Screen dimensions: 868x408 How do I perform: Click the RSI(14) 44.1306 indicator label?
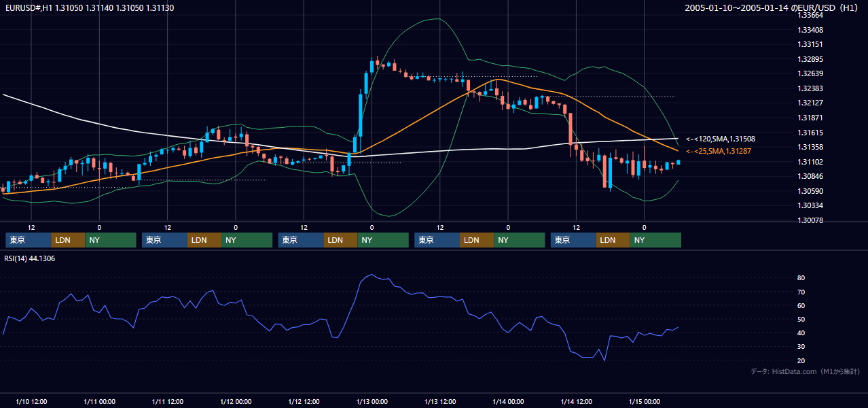click(30, 258)
